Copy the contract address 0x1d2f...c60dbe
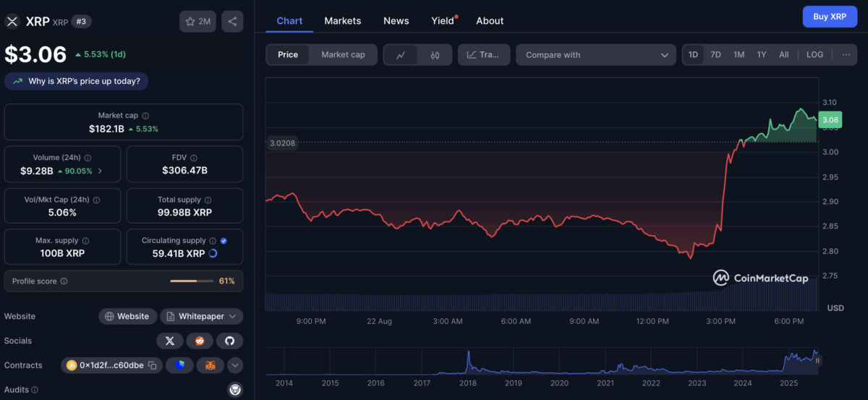Screen dimensions: 868x400 coord(153,366)
